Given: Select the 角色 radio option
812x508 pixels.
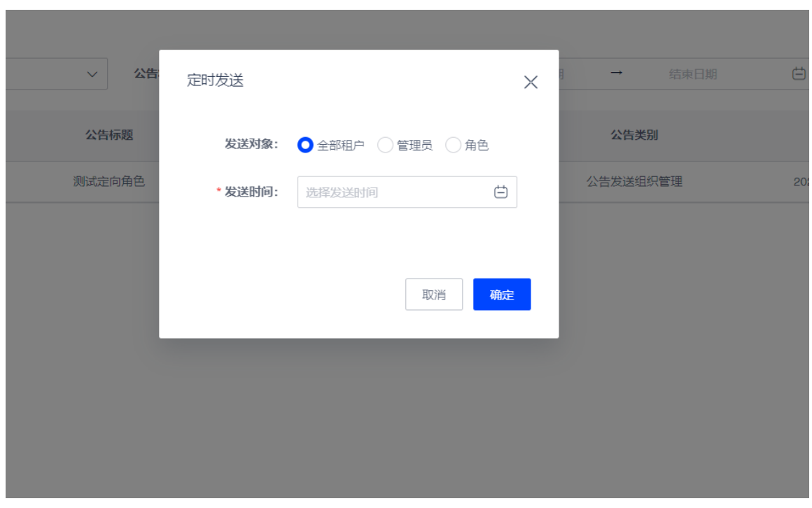Looking at the screenshot, I should click(453, 145).
